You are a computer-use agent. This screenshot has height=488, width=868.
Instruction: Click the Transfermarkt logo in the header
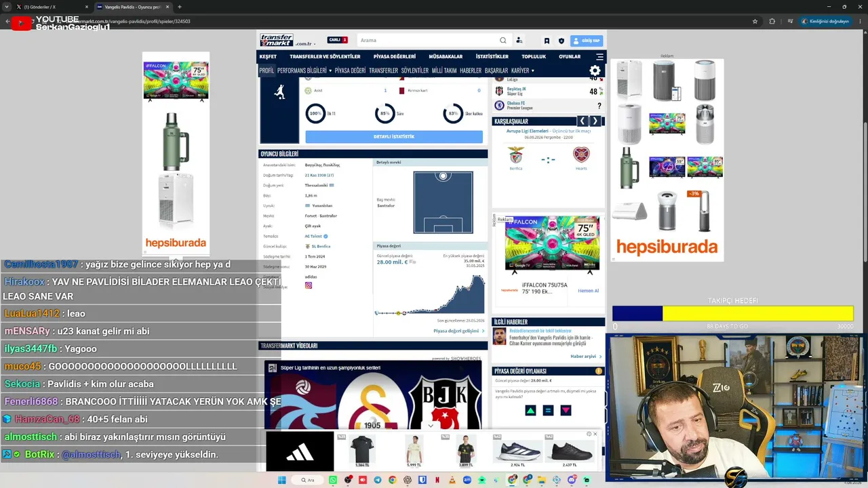277,40
